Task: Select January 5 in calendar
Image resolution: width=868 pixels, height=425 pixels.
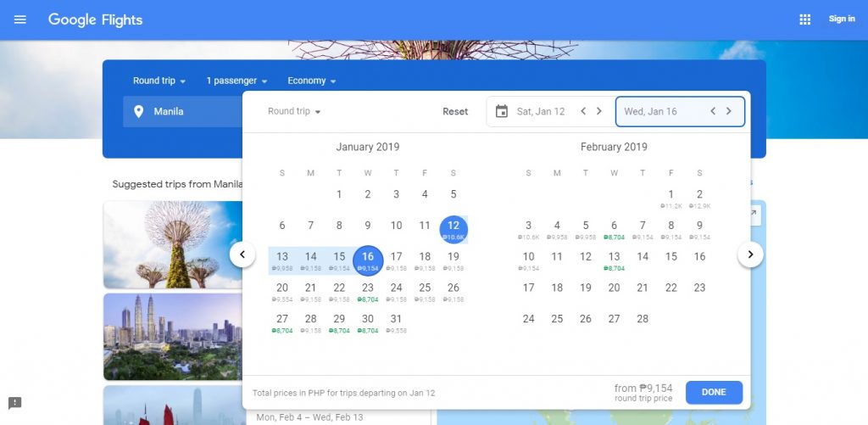Action: tap(453, 194)
